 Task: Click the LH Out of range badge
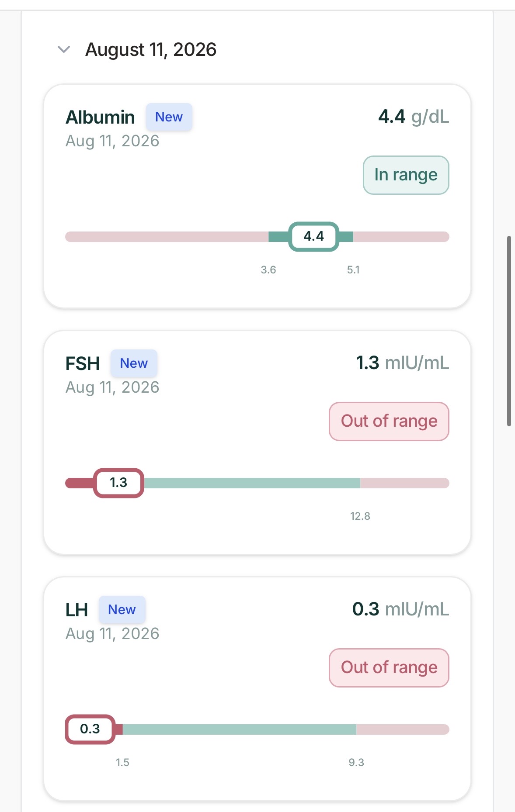(389, 668)
